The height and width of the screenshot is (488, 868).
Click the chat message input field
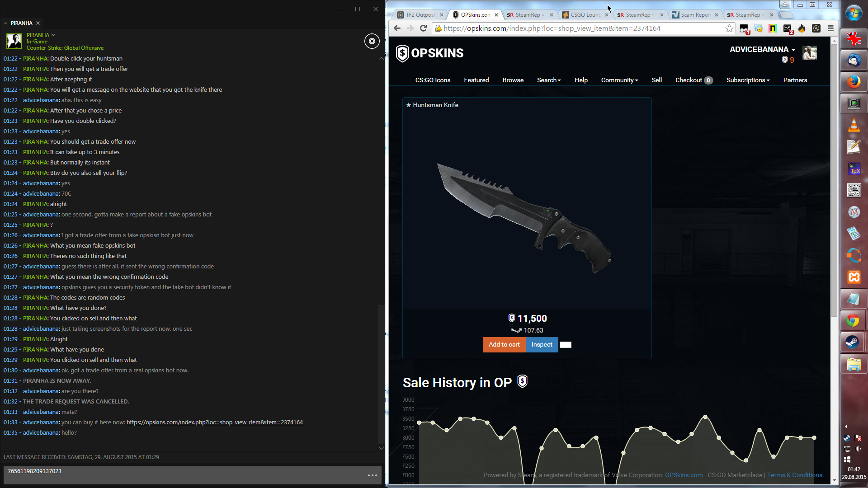[181, 475]
